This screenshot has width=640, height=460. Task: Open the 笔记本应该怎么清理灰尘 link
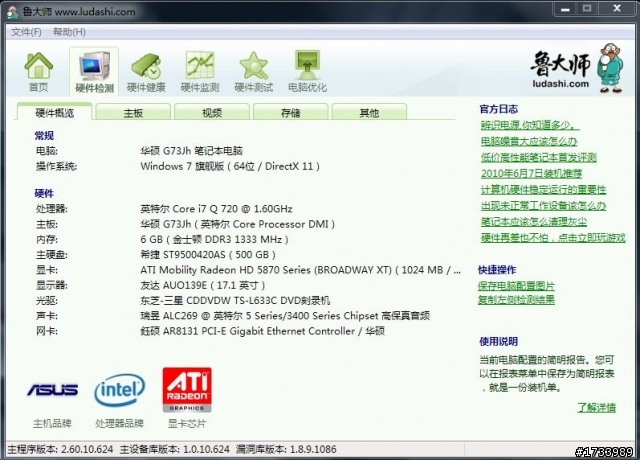point(533,222)
